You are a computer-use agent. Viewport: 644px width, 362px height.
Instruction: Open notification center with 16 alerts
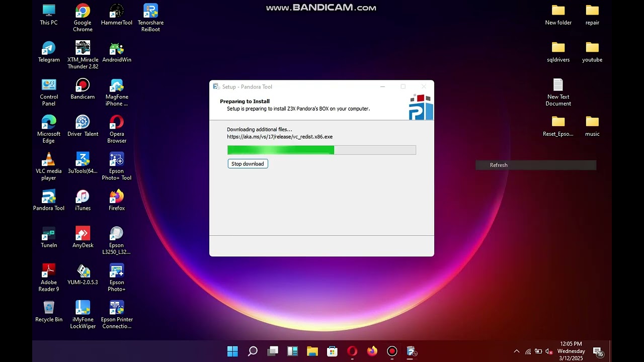click(598, 352)
